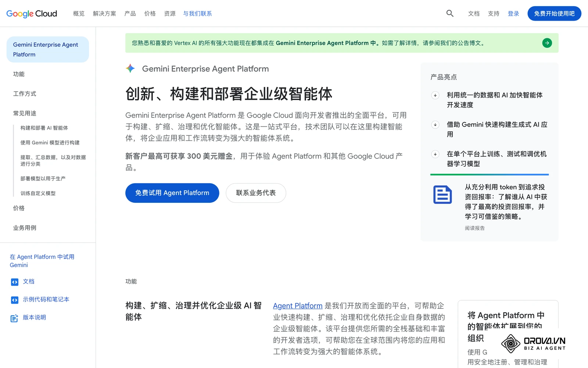Screen dimensions: 588x368
Task: Open the 价格 top menu item
Action: tap(150, 14)
